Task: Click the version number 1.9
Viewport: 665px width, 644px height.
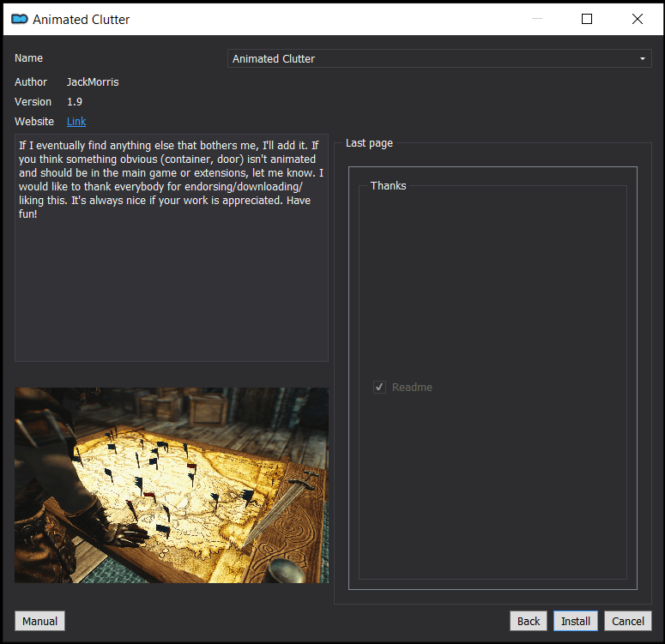Action: 75,102
